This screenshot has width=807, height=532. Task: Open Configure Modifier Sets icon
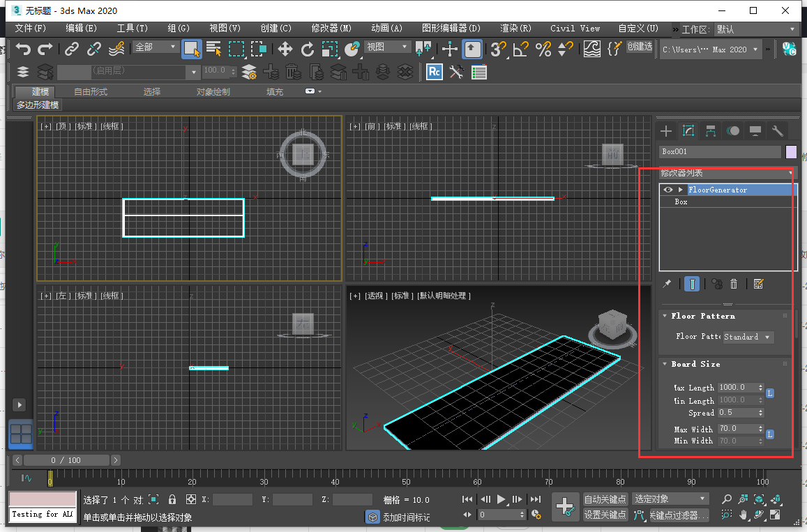coord(758,284)
